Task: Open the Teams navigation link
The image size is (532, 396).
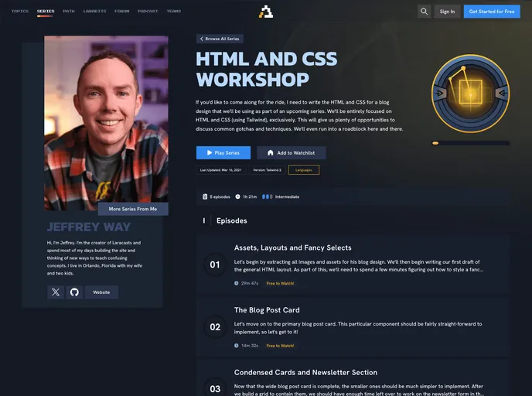Action: [174, 11]
